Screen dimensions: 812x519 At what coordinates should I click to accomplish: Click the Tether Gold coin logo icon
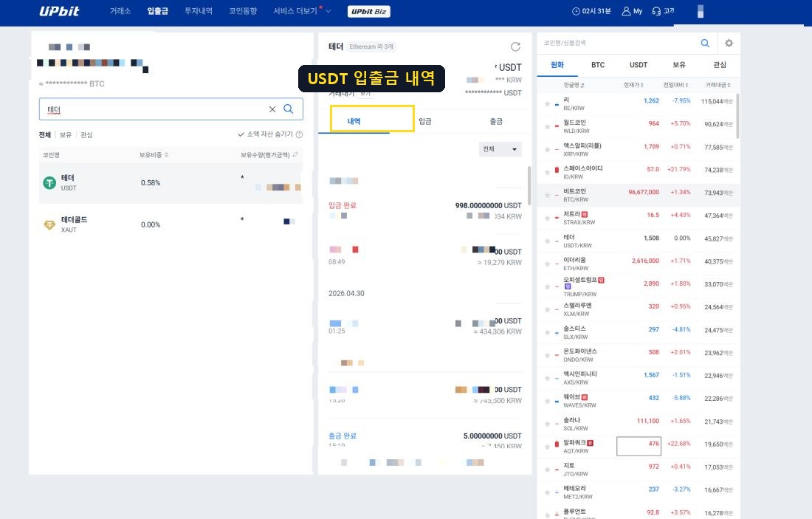[x=49, y=224]
